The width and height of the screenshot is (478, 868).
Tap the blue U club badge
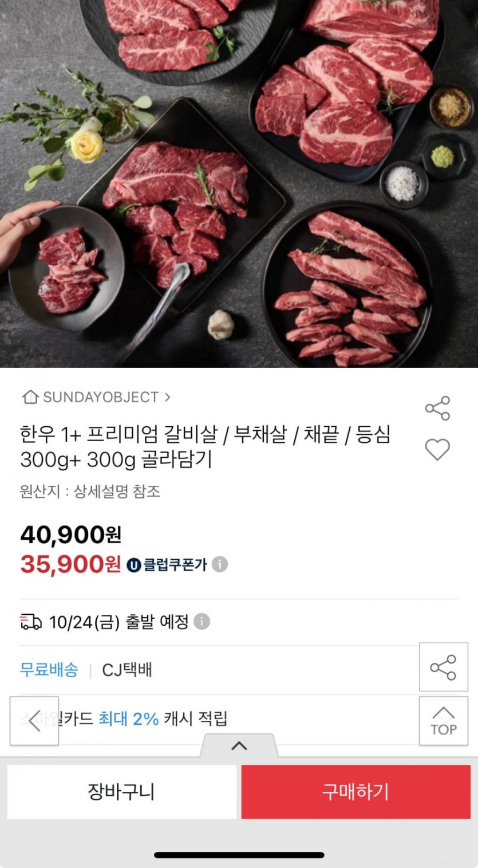pos(133,565)
